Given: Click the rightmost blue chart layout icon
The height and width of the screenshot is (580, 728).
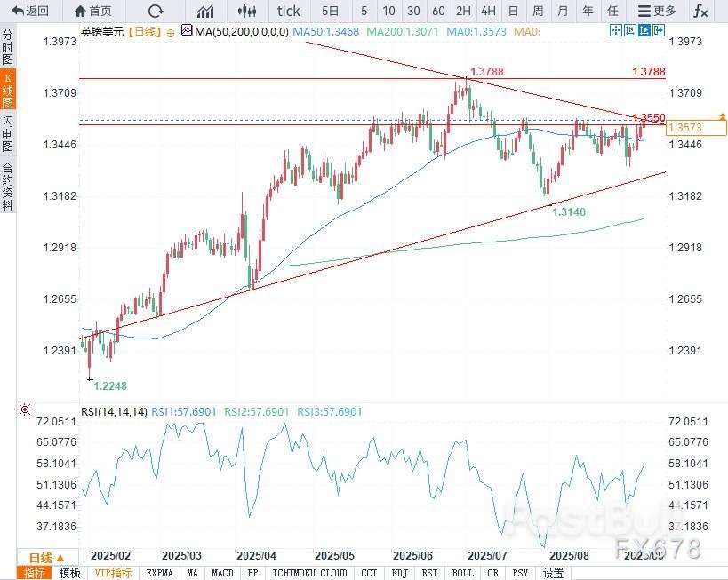Looking at the screenshot, I should [658, 30].
